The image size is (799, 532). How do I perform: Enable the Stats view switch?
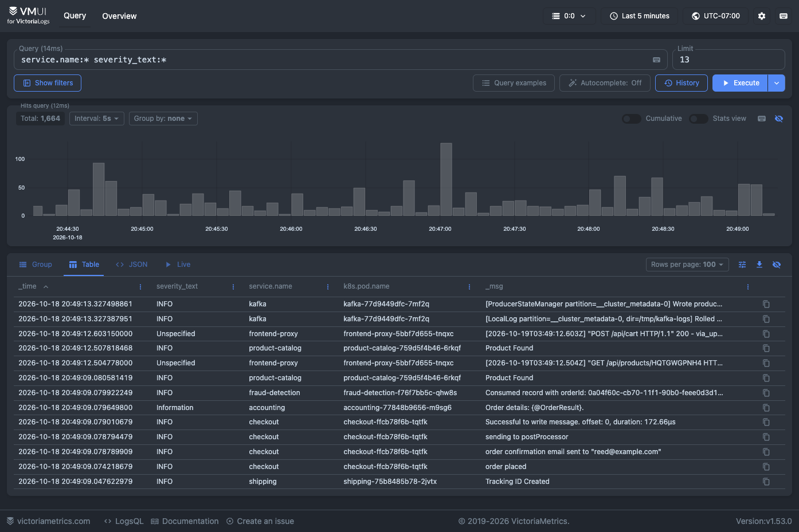(x=699, y=119)
